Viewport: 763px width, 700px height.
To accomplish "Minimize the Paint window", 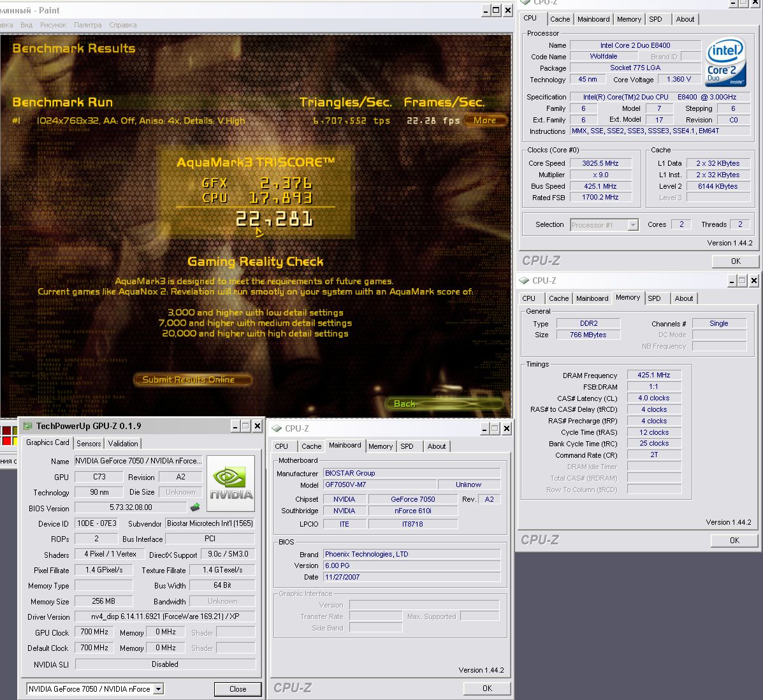I will pyautogui.click(x=485, y=10).
